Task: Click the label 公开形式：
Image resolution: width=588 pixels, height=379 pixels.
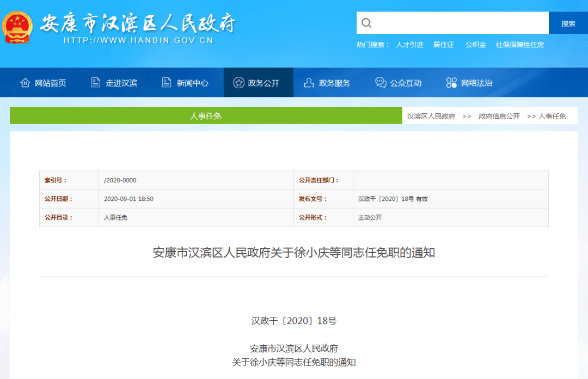Action: tap(313, 218)
